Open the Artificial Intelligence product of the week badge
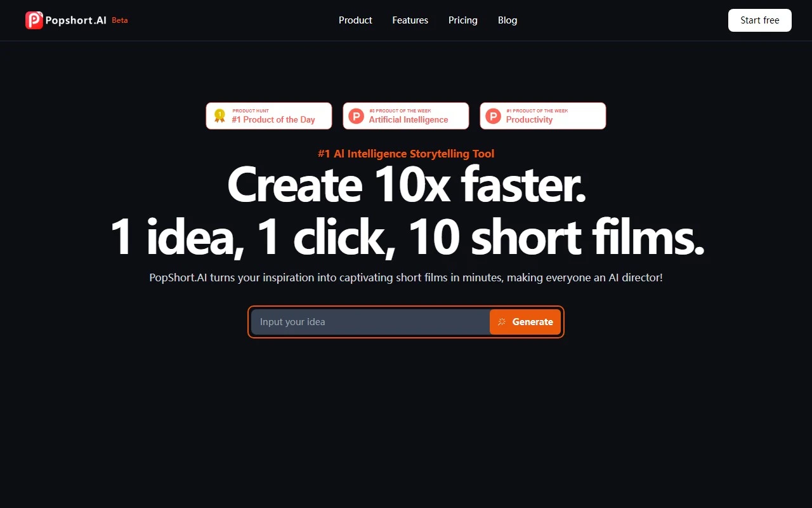This screenshot has height=508, width=812. pyautogui.click(x=406, y=116)
